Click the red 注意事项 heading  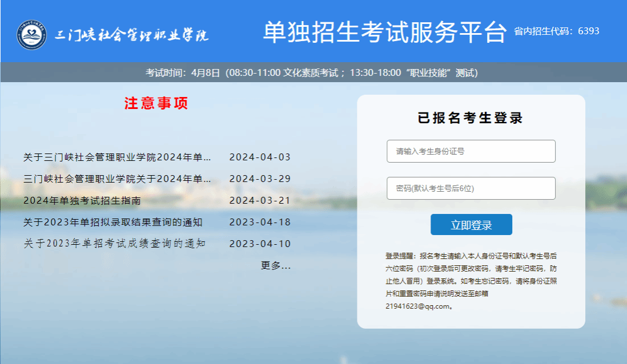point(156,103)
